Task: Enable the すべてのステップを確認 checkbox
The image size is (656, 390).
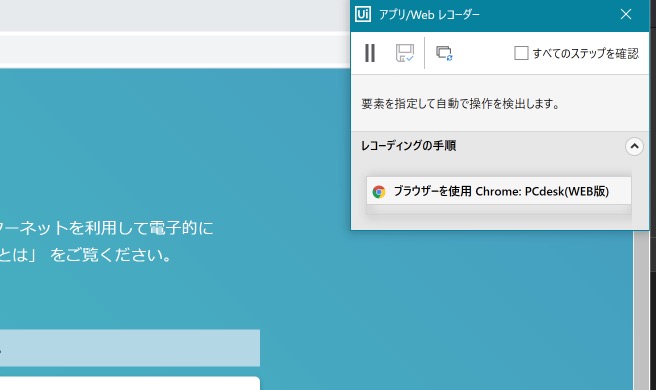Action: click(x=521, y=53)
